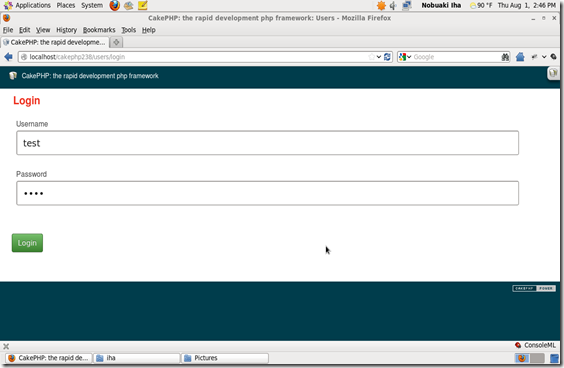Open the mail client launcher in top panel

(x=128, y=5)
